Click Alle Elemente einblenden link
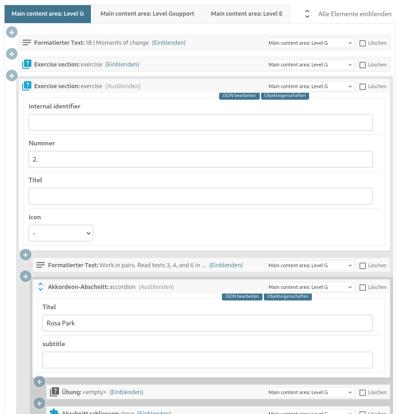The width and height of the screenshot is (400, 414). 355,14
